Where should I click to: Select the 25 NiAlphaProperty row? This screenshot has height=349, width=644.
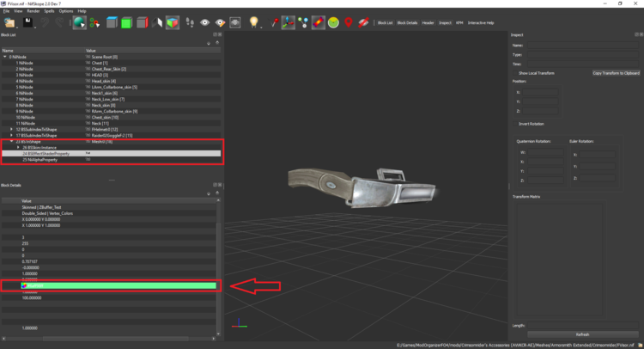click(x=111, y=160)
